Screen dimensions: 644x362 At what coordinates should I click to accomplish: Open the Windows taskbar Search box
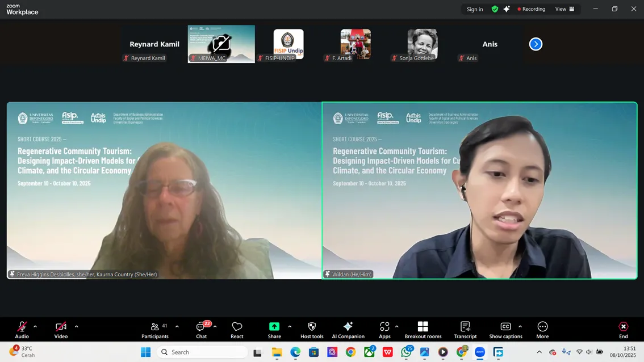[x=202, y=352]
